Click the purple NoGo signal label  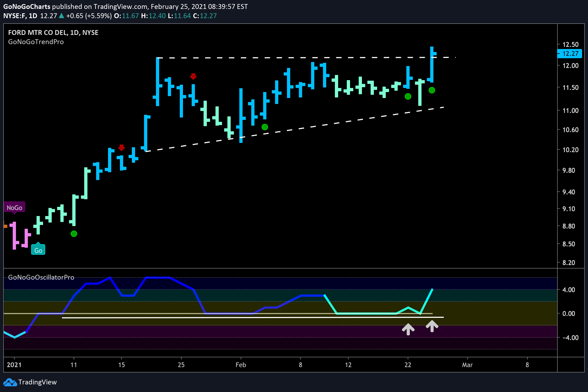pyautogui.click(x=14, y=208)
